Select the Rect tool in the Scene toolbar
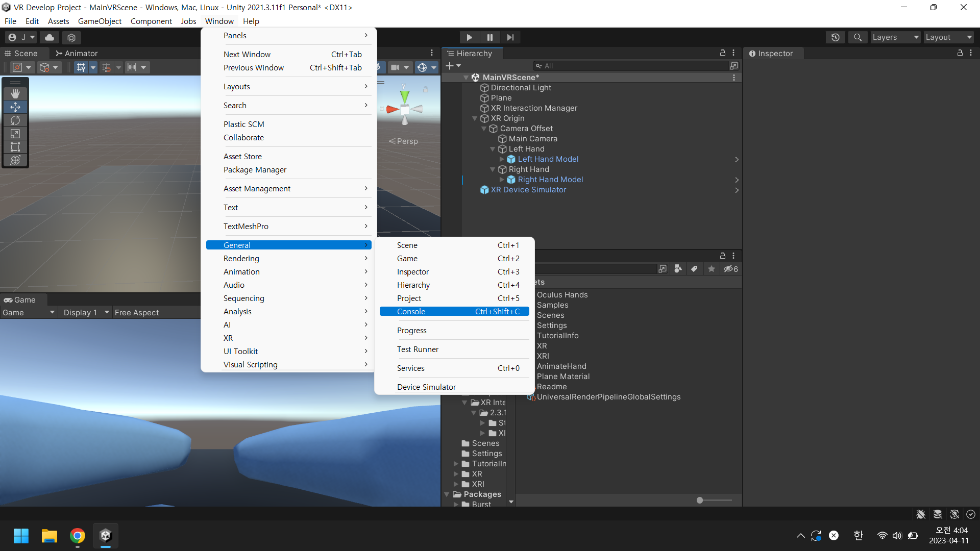The image size is (980, 551). [x=15, y=146]
